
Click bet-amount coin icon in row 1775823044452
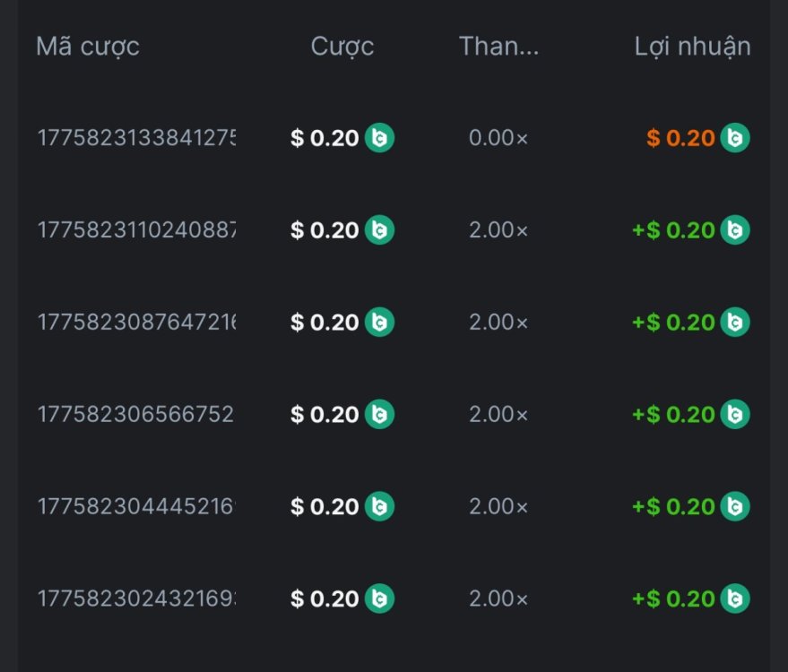click(379, 506)
